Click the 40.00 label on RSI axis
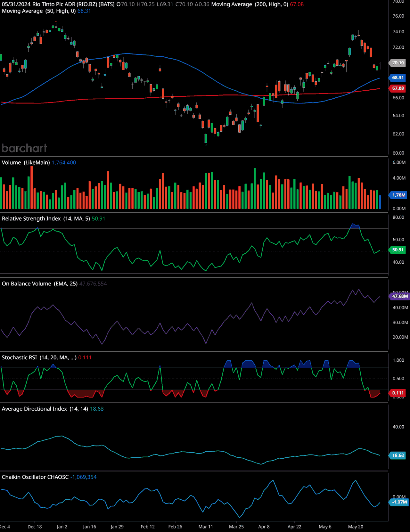Screen dimensions: 410x532 point(398,262)
